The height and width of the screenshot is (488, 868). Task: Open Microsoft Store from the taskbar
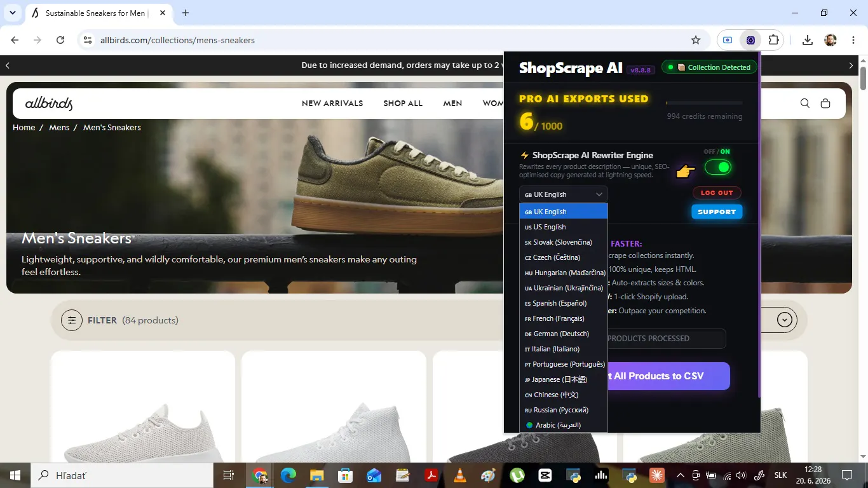click(346, 475)
